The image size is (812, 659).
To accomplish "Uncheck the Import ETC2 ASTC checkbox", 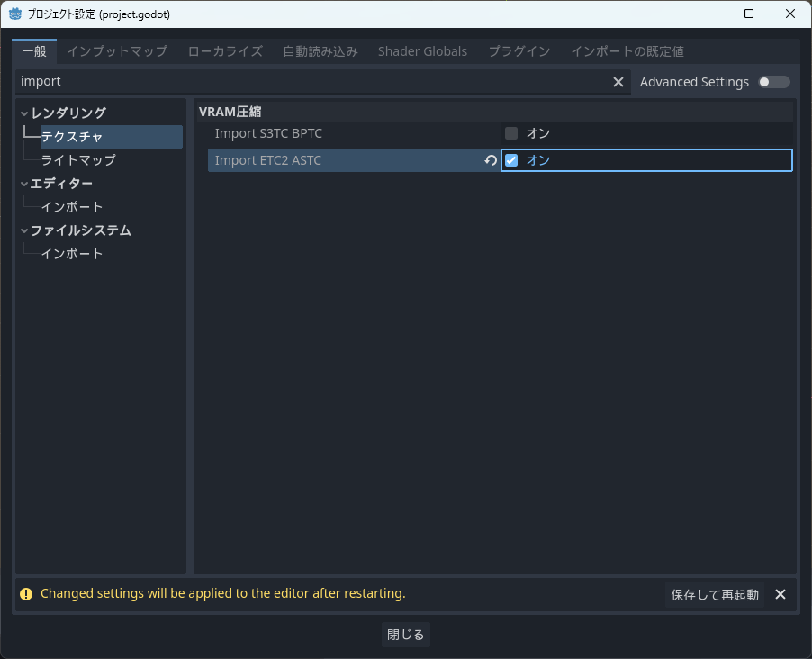I will click(511, 160).
